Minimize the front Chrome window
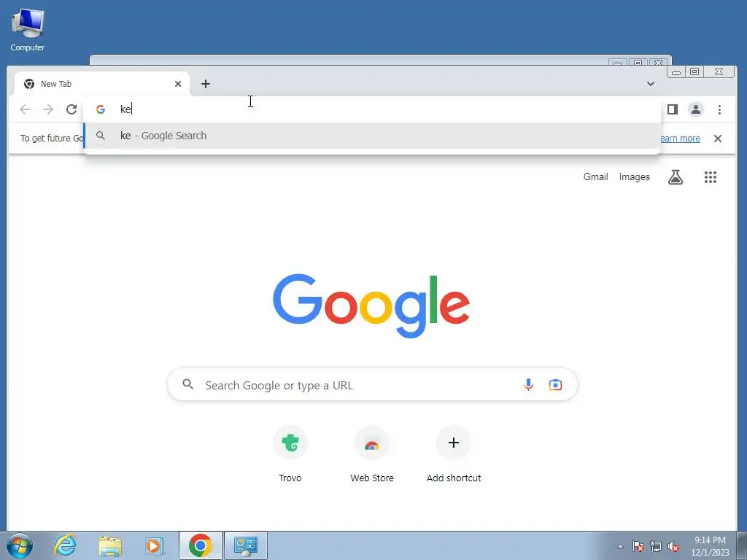The image size is (747, 560). 676,72
